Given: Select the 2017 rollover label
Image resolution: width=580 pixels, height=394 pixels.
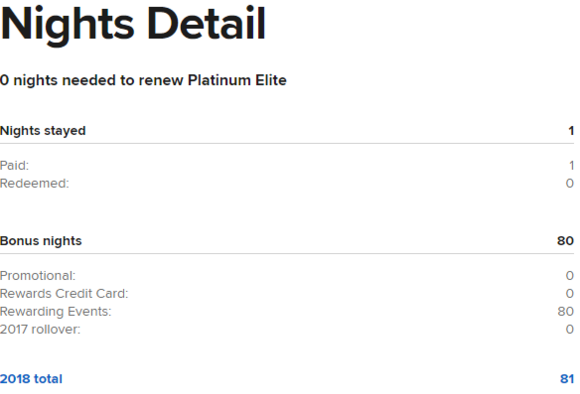Looking at the screenshot, I should pos(40,329).
